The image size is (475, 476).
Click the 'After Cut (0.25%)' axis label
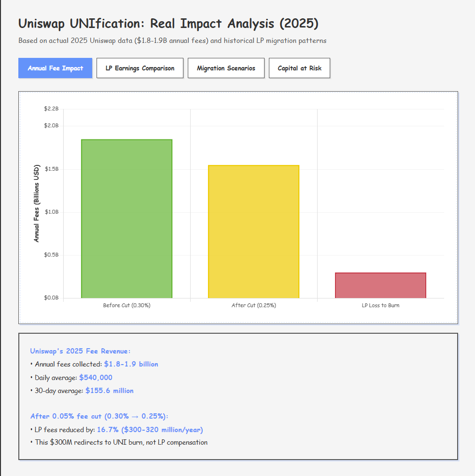pos(254,305)
